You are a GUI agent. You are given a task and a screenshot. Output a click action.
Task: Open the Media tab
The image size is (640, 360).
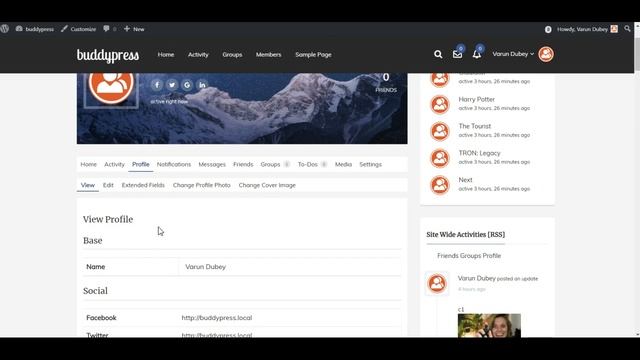(343, 164)
